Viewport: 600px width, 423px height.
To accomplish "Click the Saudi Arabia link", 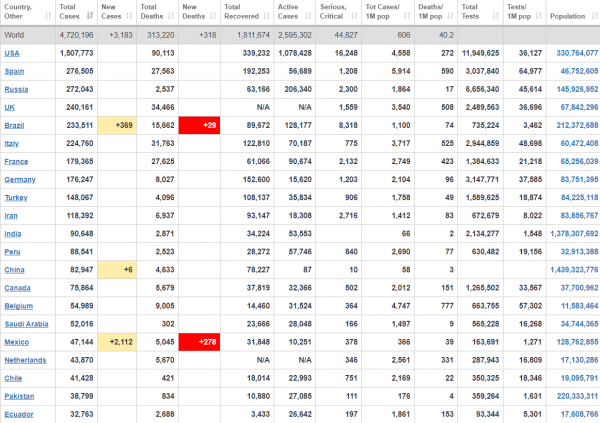I will point(26,324).
